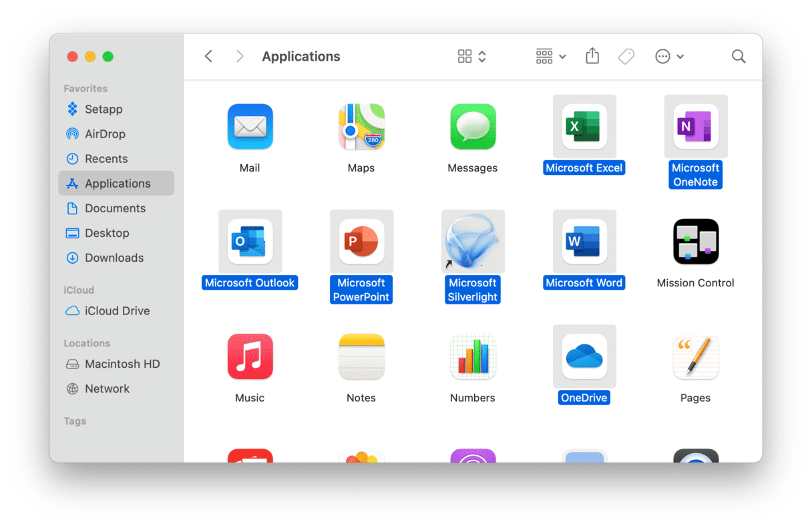This screenshot has height=528, width=812.
Task: Select AirDrop in Favorites sidebar
Action: (105, 134)
